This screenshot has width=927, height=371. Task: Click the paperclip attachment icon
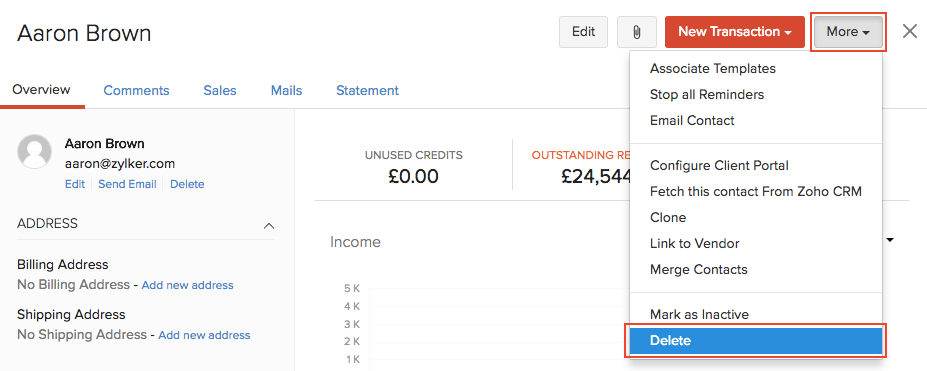(x=637, y=32)
